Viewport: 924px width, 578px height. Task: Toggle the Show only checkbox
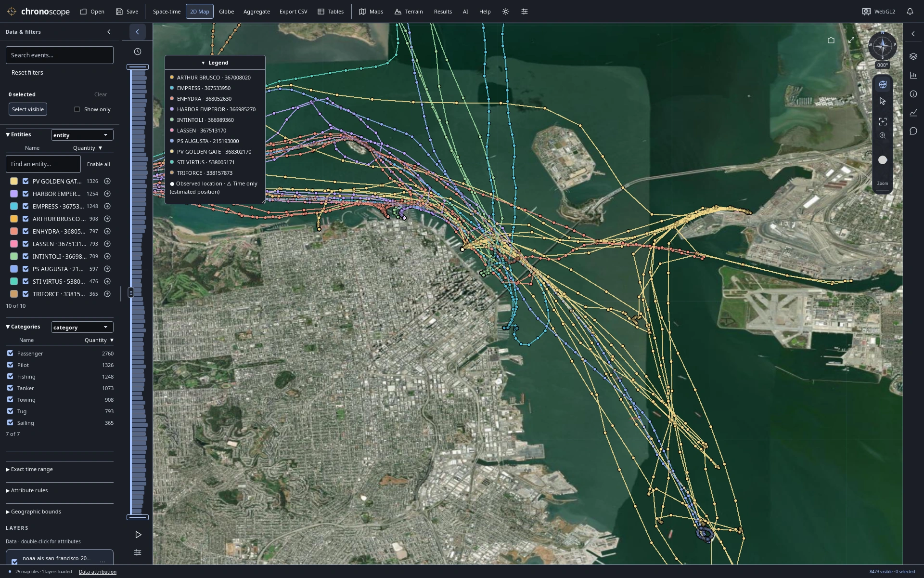77,109
